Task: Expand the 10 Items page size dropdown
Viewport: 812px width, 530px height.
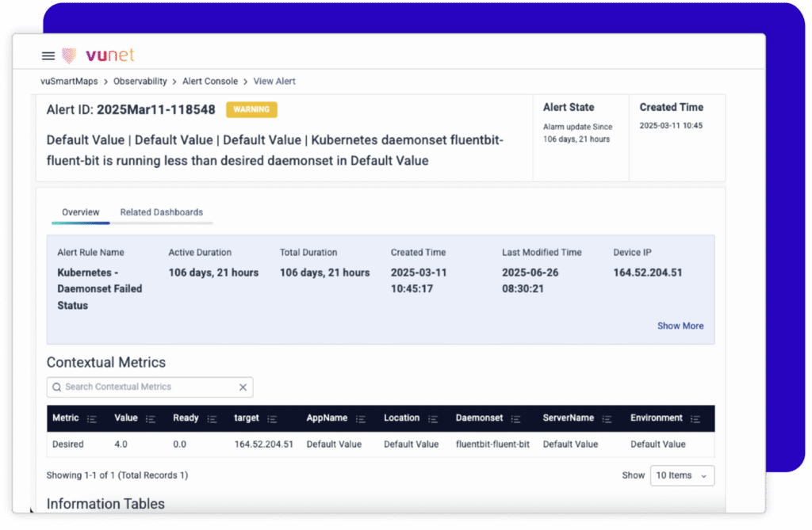Action: (682, 475)
